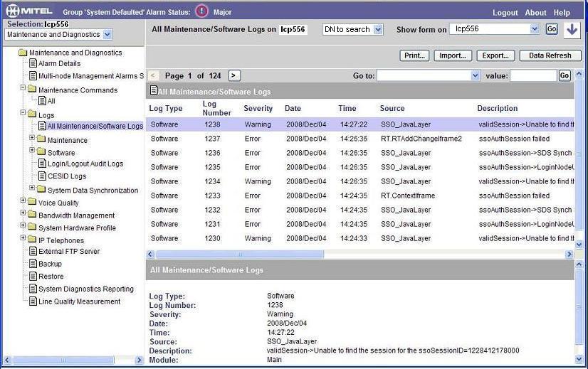Click the Export button
The image size is (588, 369).
coord(495,55)
